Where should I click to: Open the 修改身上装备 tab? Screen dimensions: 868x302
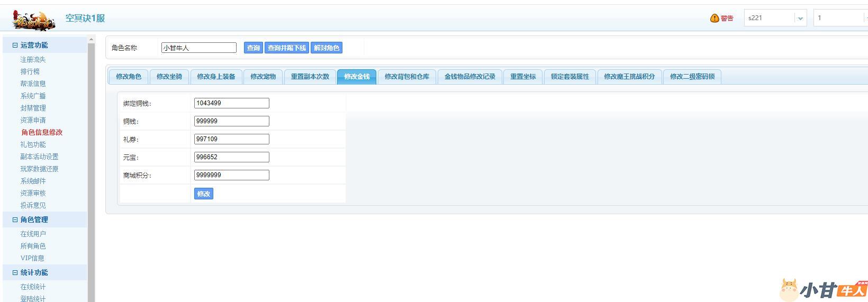(216, 77)
